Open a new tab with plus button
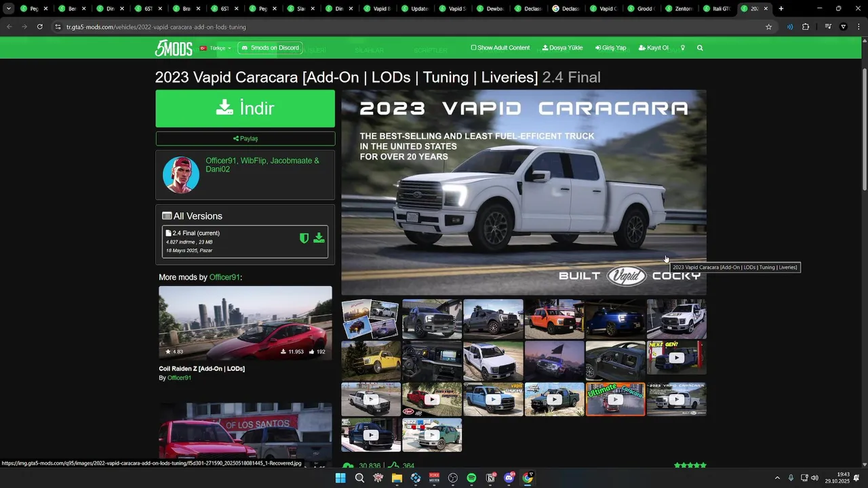868x488 pixels. (x=781, y=9)
